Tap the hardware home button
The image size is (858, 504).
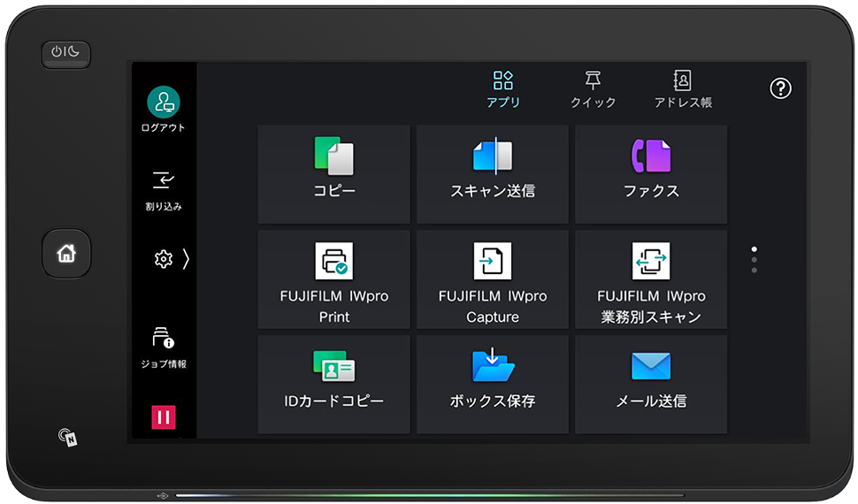tap(66, 254)
